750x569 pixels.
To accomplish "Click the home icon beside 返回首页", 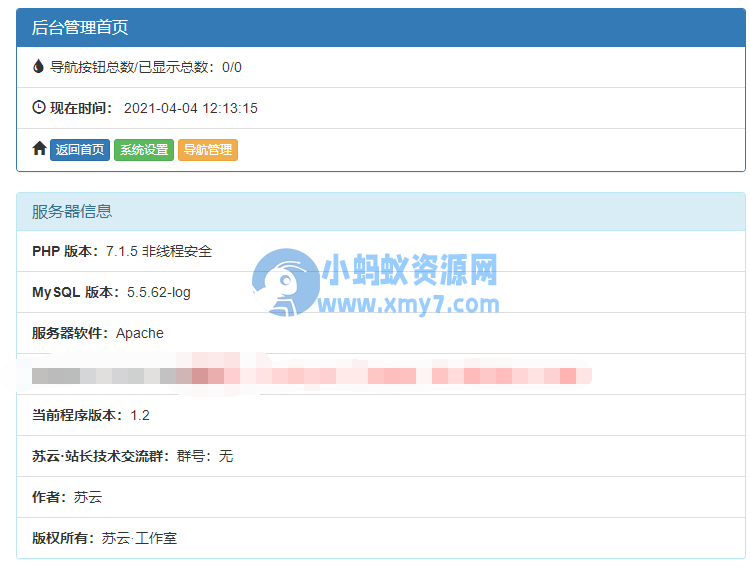I will click(39, 149).
